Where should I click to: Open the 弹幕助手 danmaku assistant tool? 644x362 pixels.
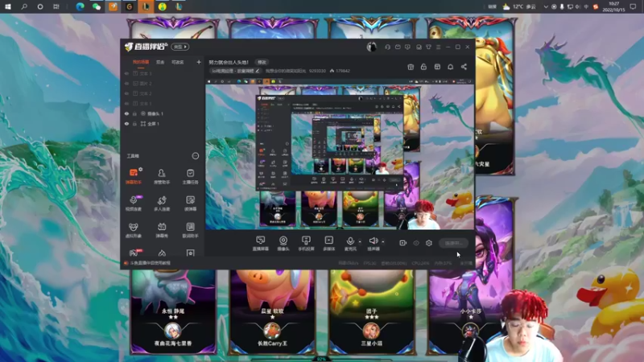pyautogui.click(x=134, y=175)
